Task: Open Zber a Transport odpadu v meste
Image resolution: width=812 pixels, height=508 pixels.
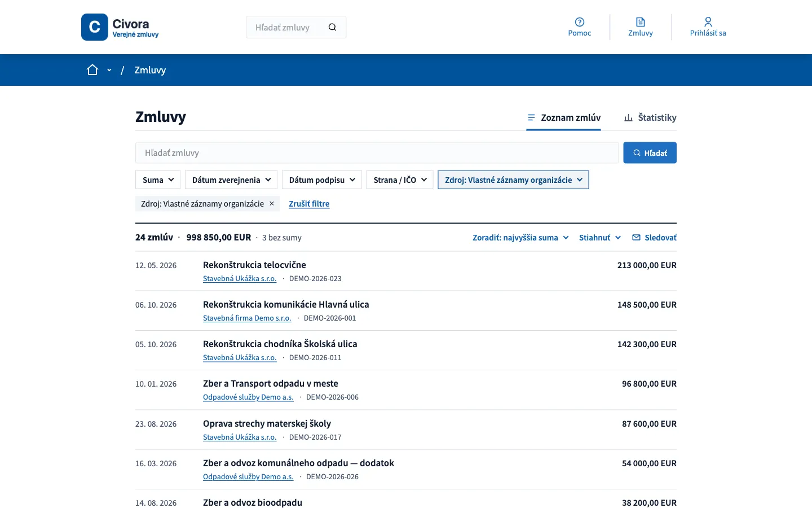Action: [271, 384]
